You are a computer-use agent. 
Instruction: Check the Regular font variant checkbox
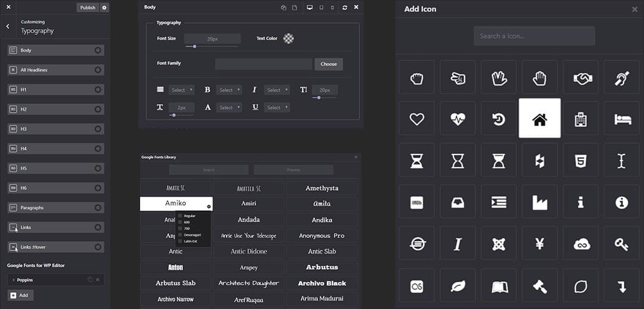click(x=180, y=216)
